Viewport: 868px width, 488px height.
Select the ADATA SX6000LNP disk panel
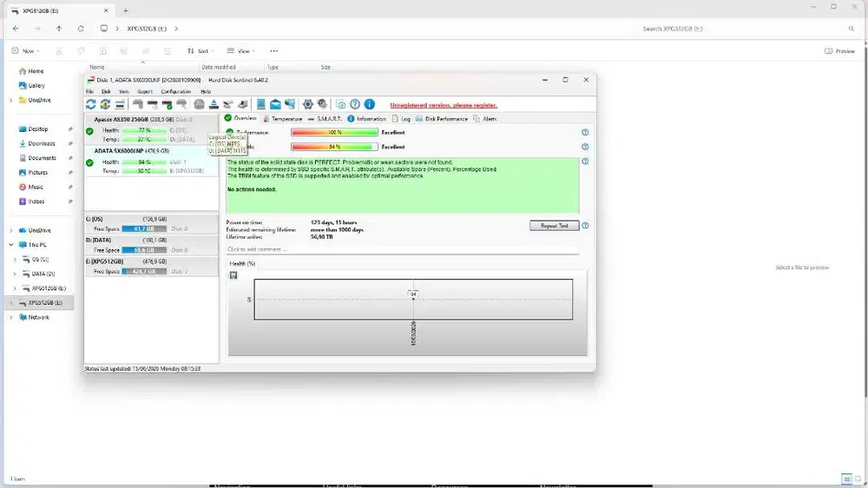[x=151, y=161]
